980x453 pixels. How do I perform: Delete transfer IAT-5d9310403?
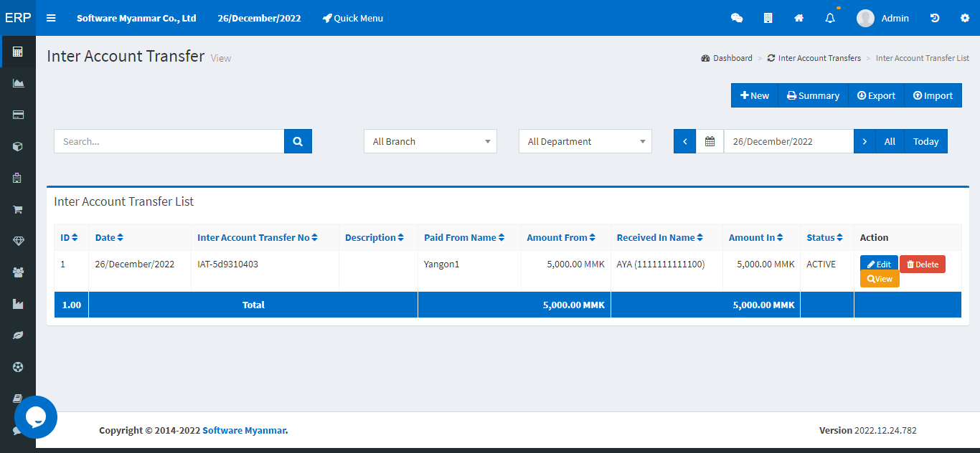pos(923,264)
